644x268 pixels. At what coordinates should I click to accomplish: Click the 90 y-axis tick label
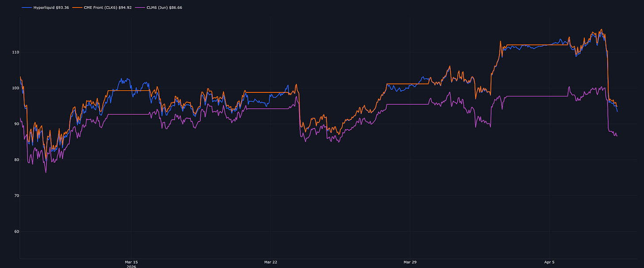[16, 124]
